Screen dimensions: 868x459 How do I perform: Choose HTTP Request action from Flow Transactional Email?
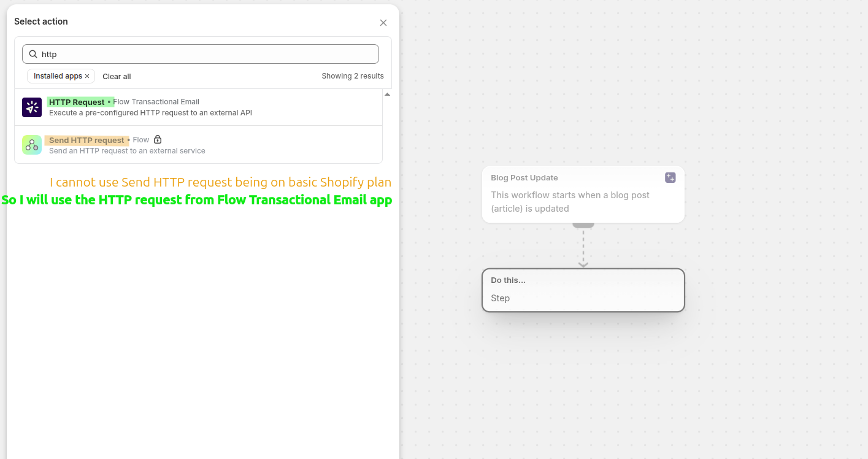(198, 107)
